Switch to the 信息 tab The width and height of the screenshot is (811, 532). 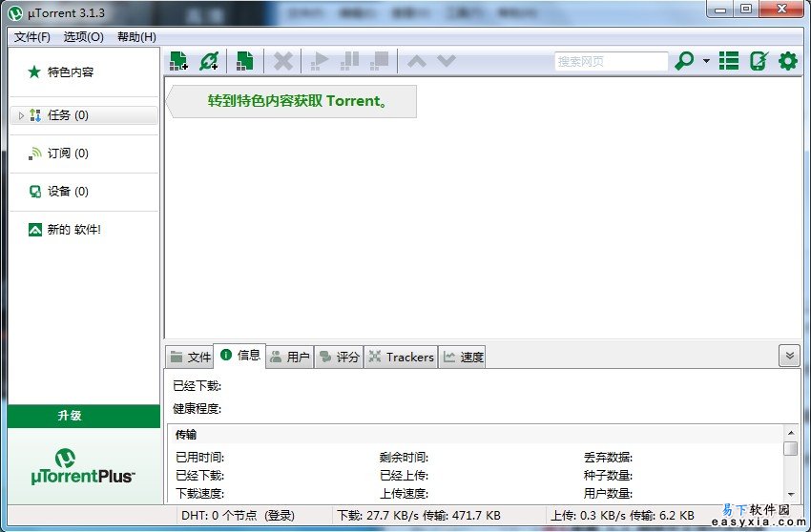(240, 356)
